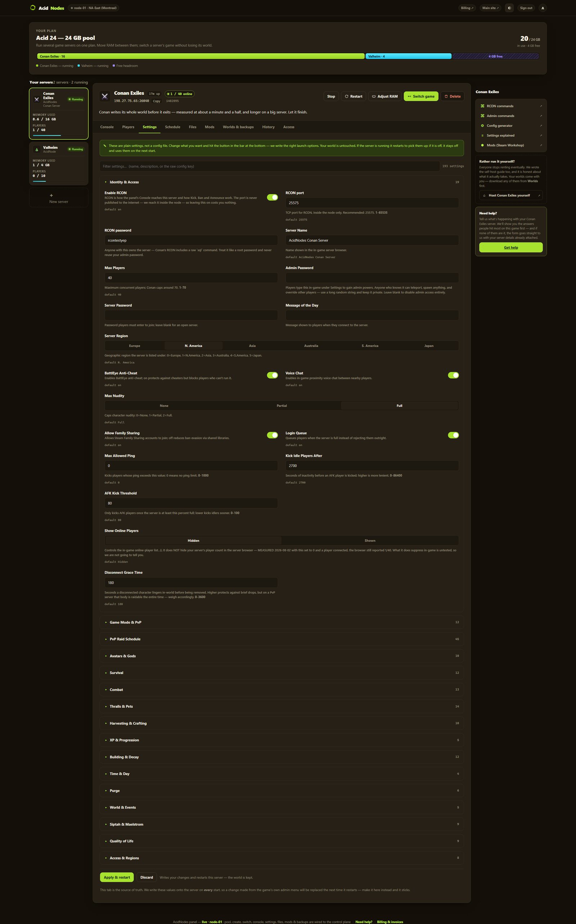Click external arrow beside Config generator
Screen dimensions: 576x924
pos(541,126)
